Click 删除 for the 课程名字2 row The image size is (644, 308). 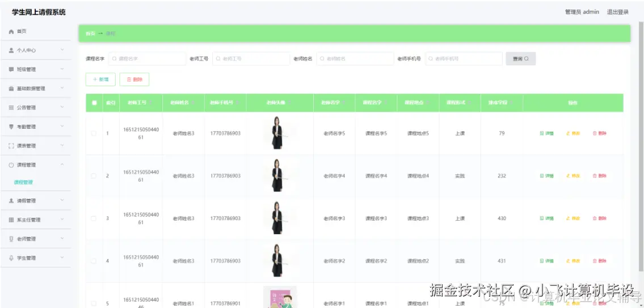[x=600, y=261]
